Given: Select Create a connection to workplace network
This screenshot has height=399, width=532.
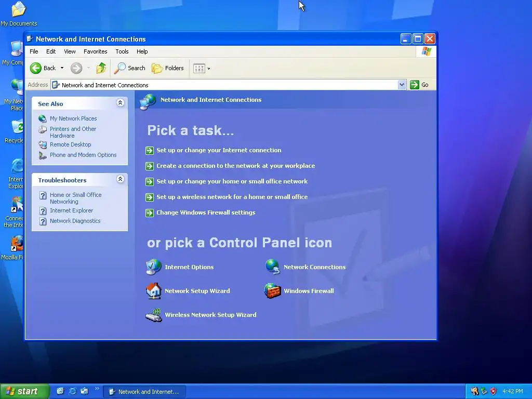Looking at the screenshot, I should pyautogui.click(x=235, y=166).
